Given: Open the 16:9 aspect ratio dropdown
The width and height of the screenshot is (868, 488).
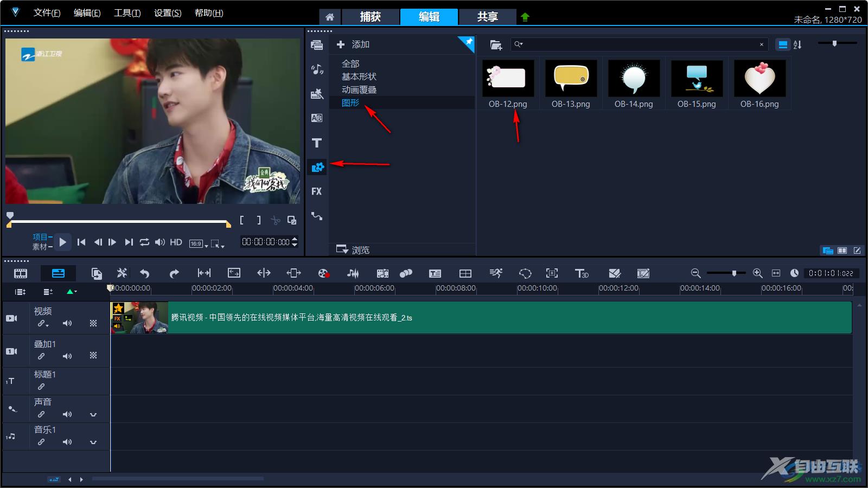Looking at the screenshot, I should click(x=199, y=243).
